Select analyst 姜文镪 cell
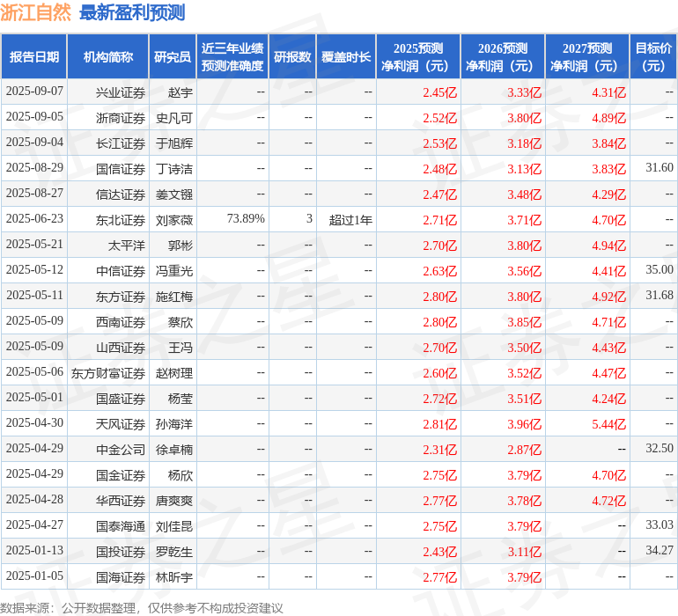 [174, 194]
